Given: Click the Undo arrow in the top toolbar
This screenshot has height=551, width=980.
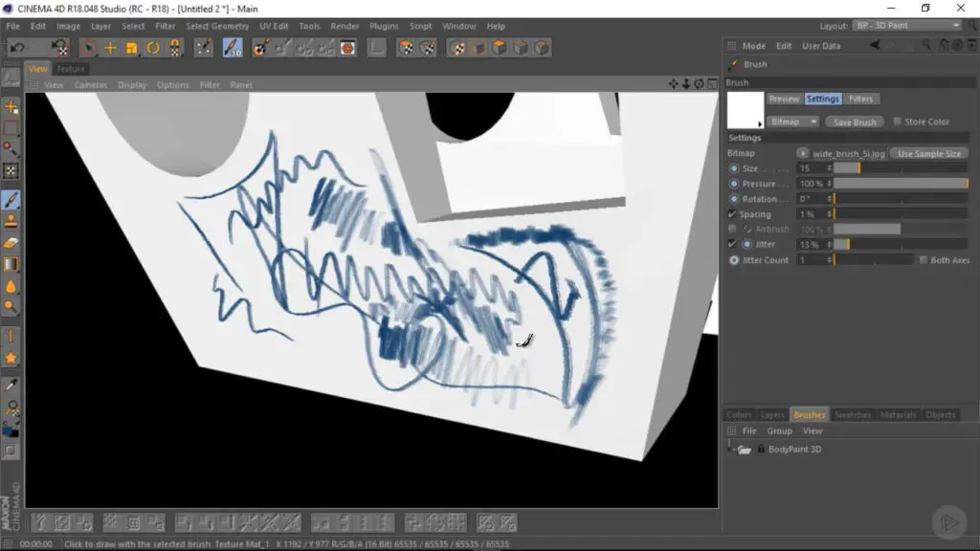Looking at the screenshot, I should pyautogui.click(x=17, y=48).
